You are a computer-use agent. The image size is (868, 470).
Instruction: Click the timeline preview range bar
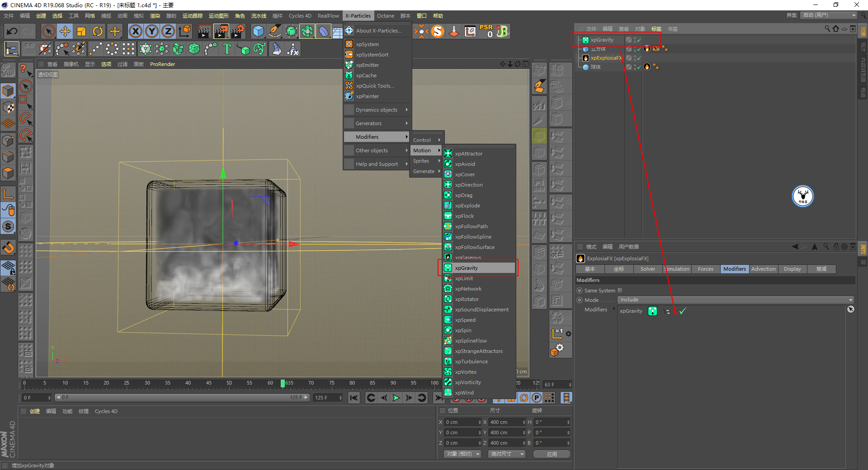[182, 398]
